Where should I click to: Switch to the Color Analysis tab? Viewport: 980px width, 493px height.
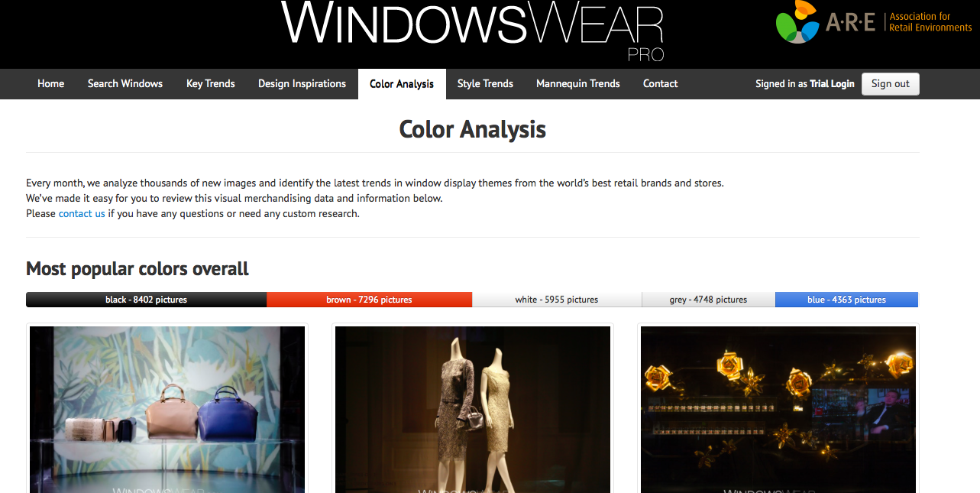(x=402, y=84)
